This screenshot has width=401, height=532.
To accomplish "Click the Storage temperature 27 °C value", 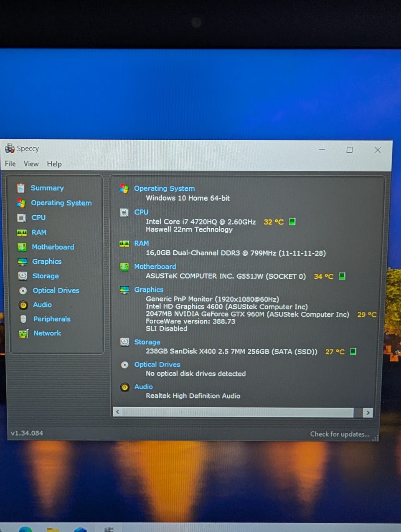I will point(335,352).
